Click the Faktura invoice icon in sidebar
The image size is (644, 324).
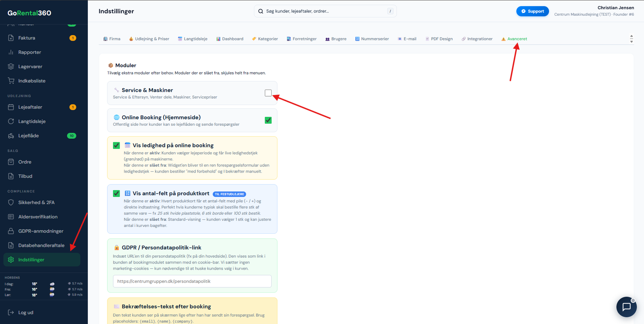[x=11, y=38]
